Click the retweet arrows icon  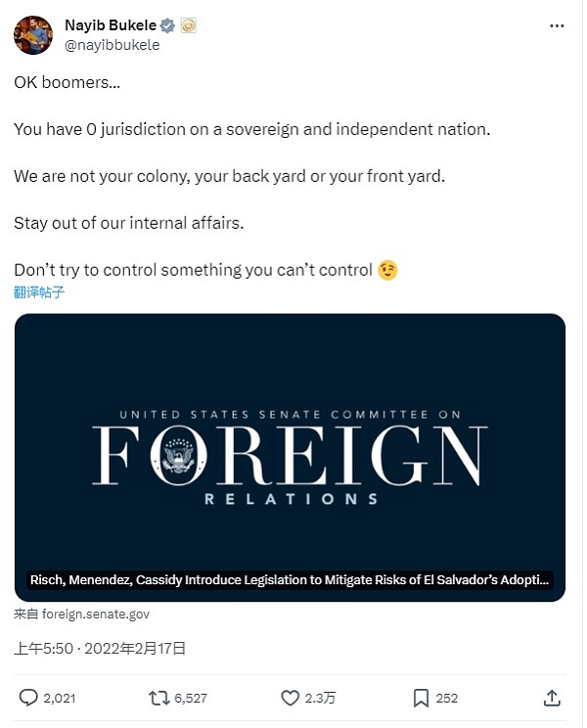(158, 698)
